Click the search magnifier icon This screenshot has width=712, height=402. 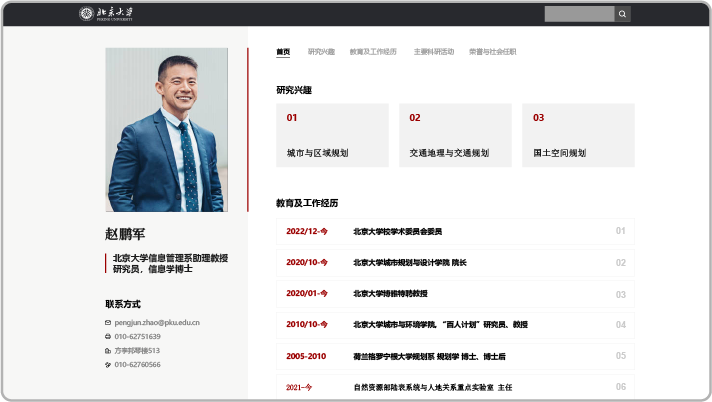pyautogui.click(x=622, y=14)
